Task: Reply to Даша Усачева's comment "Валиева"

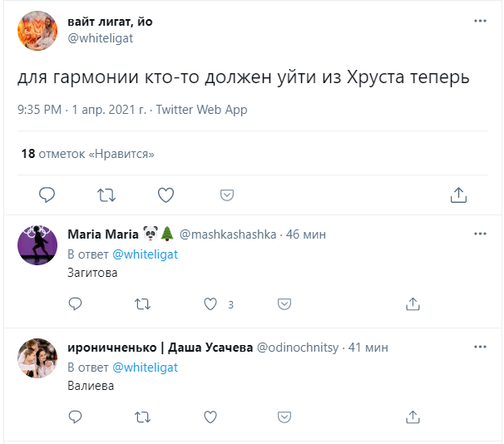Action: 75,416
